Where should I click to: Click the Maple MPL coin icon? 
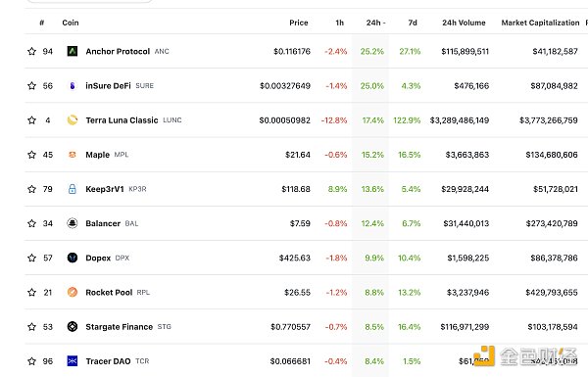pyautogui.click(x=73, y=155)
